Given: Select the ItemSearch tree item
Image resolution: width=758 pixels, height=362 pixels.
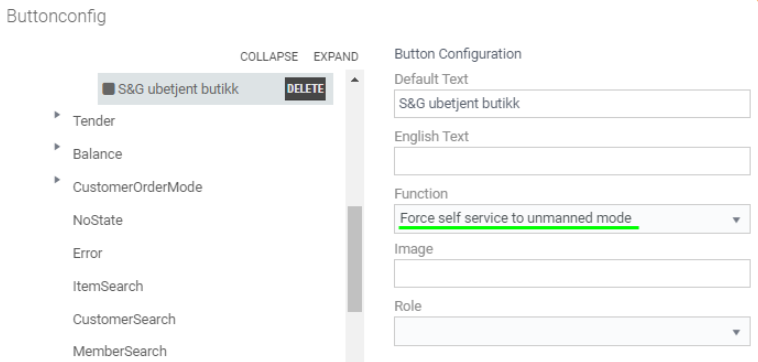Looking at the screenshot, I should [x=108, y=286].
